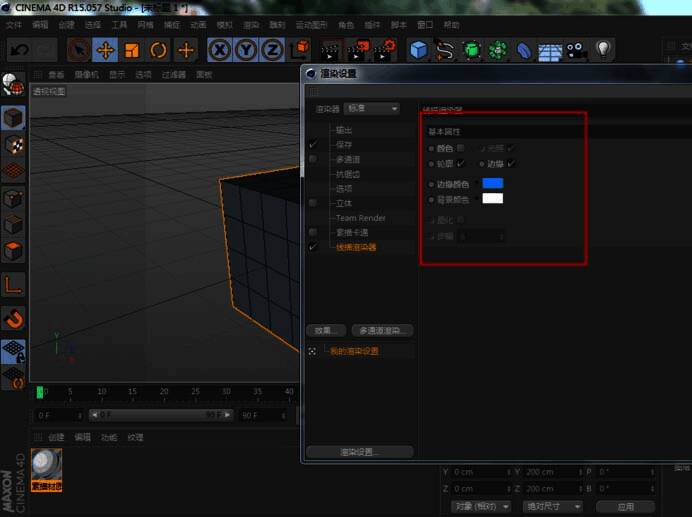This screenshot has height=517, width=692.
Task: Open the spline pen tool icon
Action: (x=444, y=49)
